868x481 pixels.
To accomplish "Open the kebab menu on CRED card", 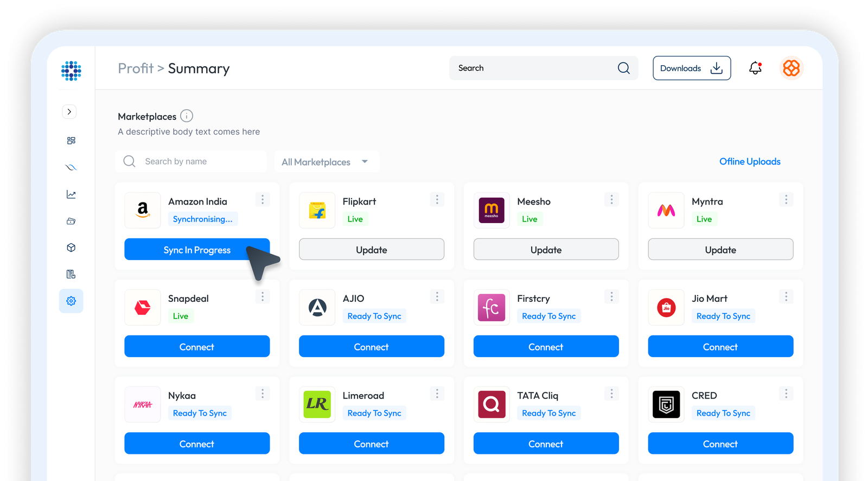I will [x=786, y=394].
